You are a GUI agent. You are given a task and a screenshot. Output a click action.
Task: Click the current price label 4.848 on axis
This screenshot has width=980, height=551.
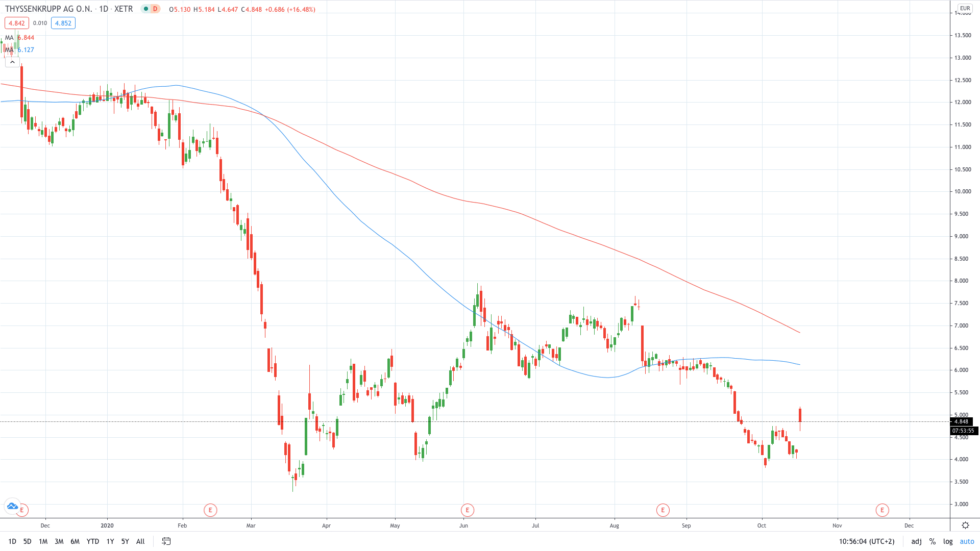pyautogui.click(x=962, y=421)
